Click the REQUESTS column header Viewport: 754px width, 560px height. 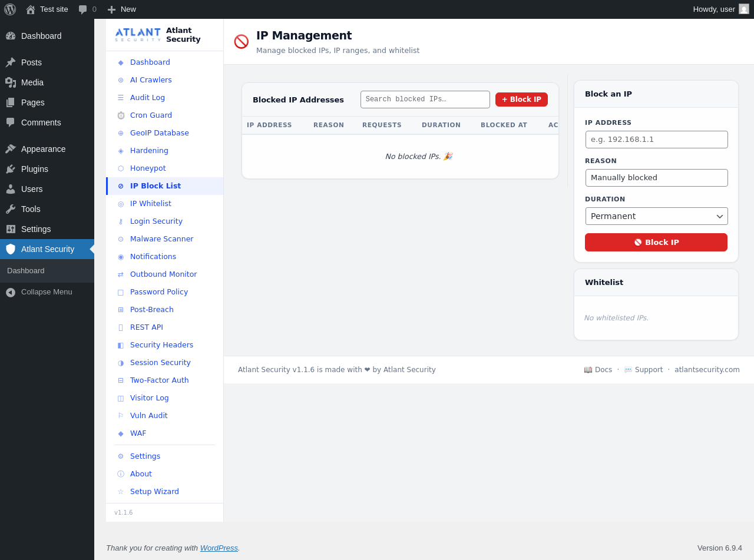(382, 125)
